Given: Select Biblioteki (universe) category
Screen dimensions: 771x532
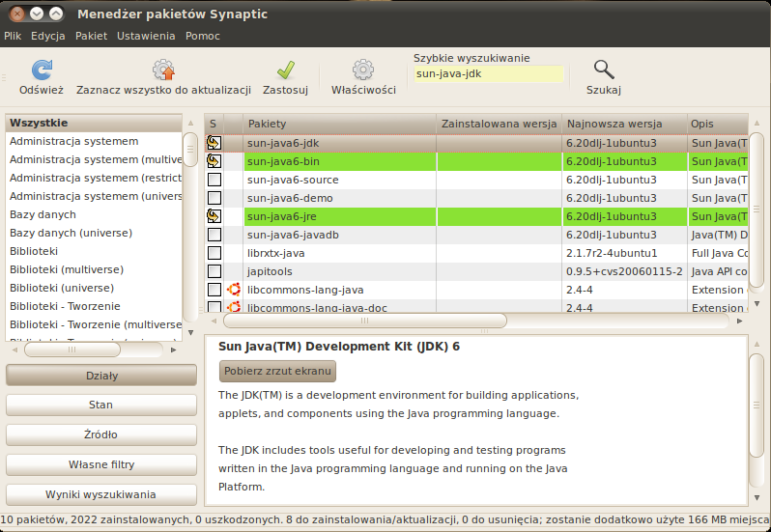Looking at the screenshot, I should click(x=94, y=288).
